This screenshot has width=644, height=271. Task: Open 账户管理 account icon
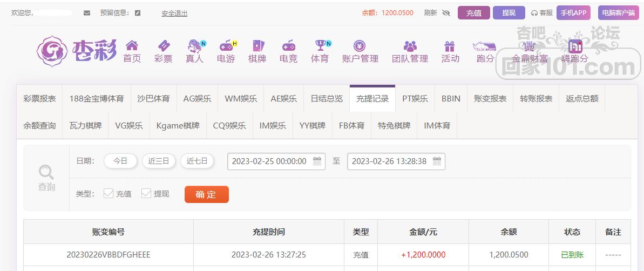pyautogui.click(x=360, y=45)
